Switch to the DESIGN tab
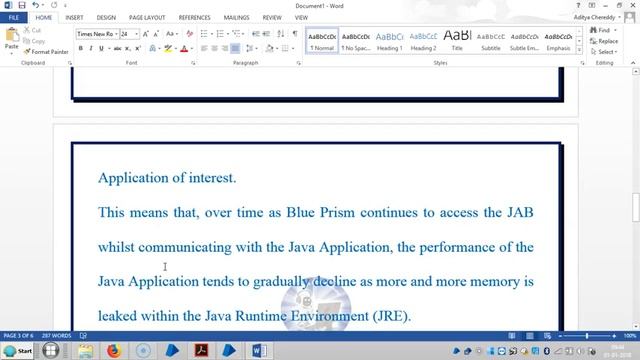 point(106,18)
